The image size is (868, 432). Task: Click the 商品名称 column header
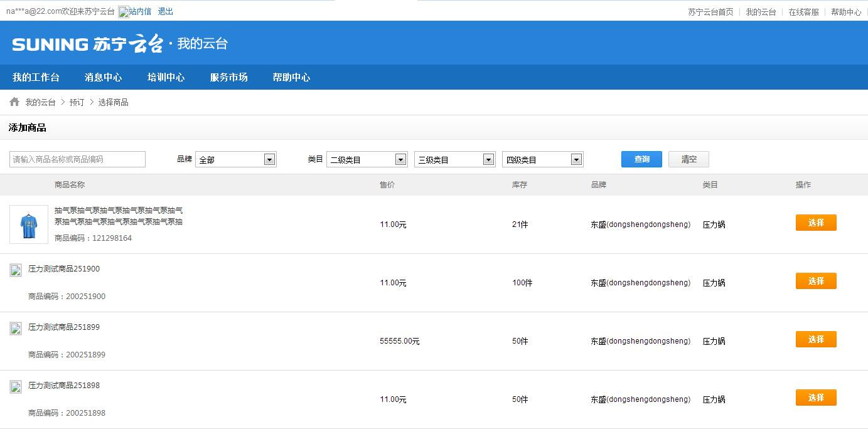70,185
